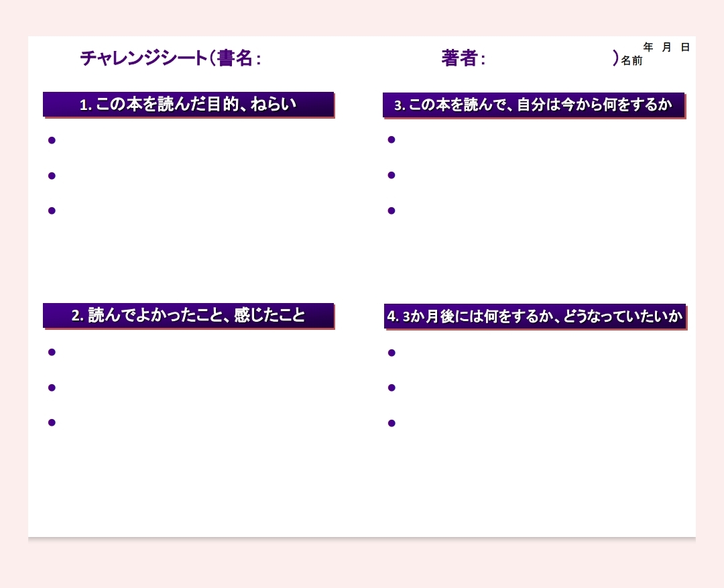
Task: Click third bullet under section 2 header
Action: 52,422
